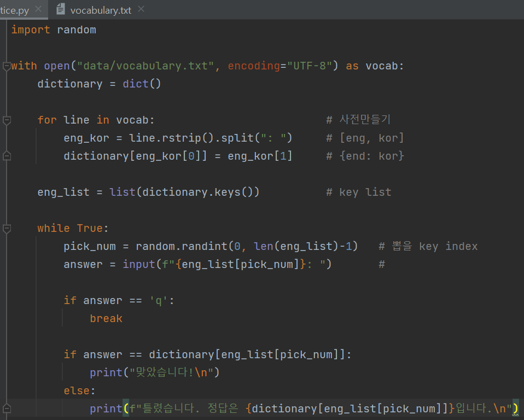Image resolution: width=524 pixels, height=420 pixels.
Task: Click the encoding parameter name
Action: [x=254, y=66]
